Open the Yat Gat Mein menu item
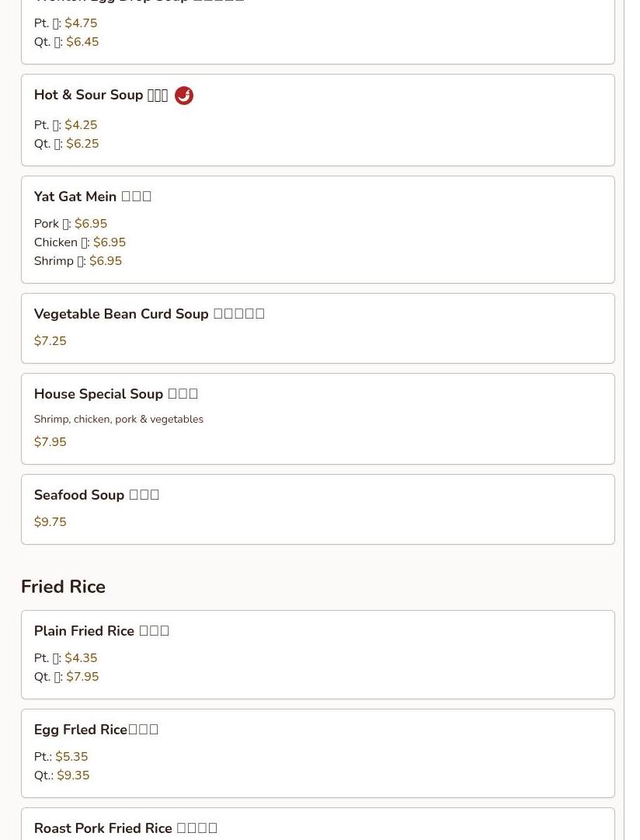 (318, 229)
